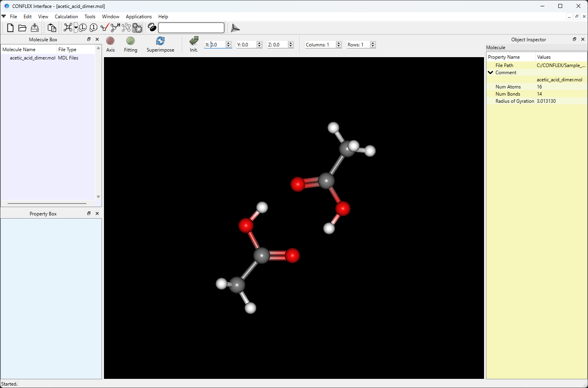Select the Save toolbar icon
588x388 pixels.
(x=35, y=27)
